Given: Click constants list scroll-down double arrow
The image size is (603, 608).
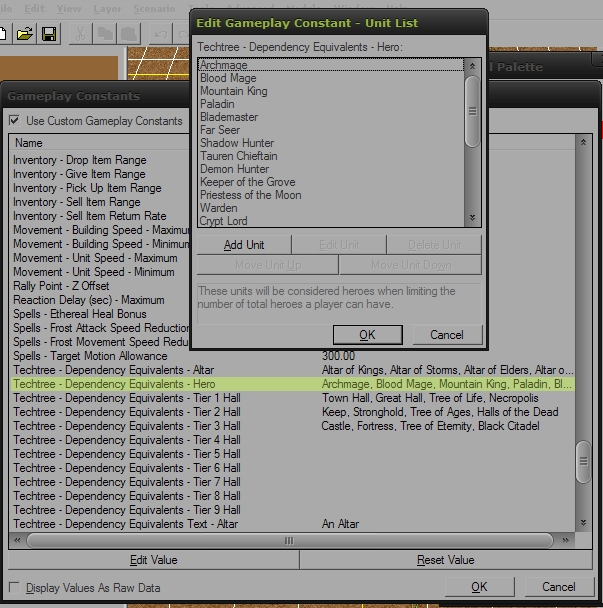Looking at the screenshot, I should [x=583, y=523].
